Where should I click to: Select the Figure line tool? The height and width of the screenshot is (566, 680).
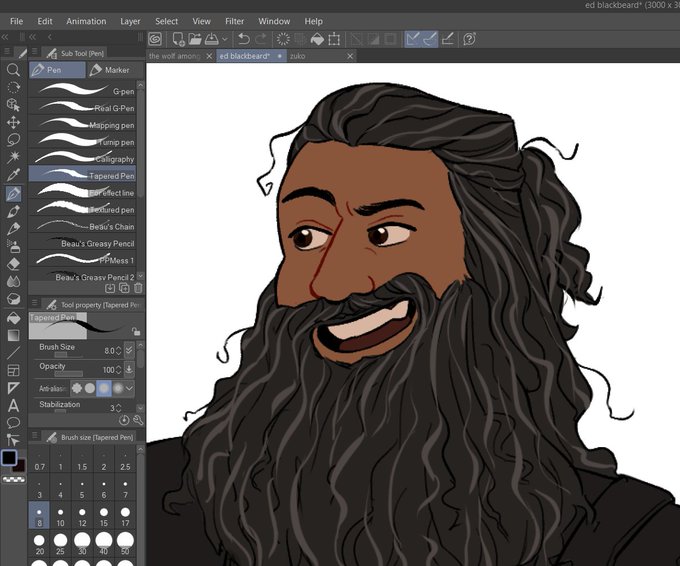point(13,353)
